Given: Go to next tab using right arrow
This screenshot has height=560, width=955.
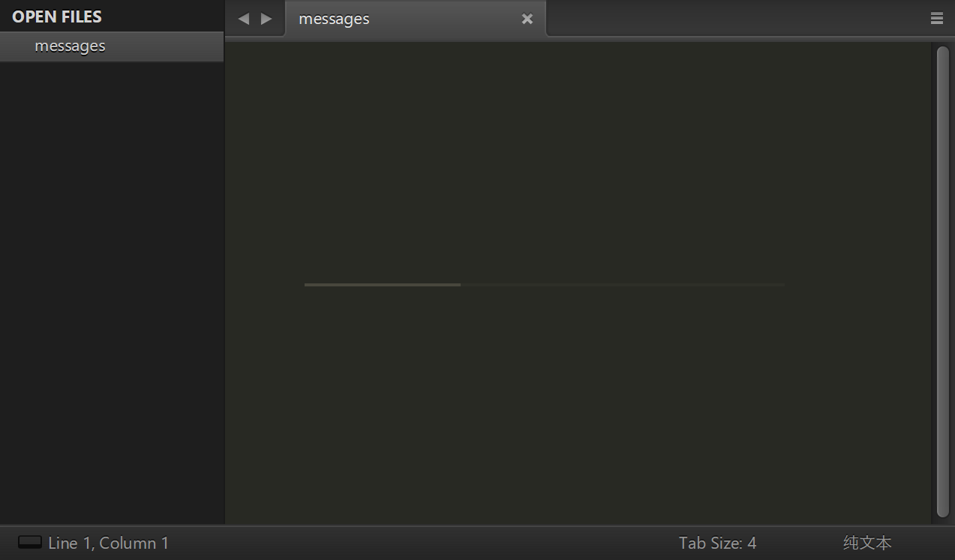Looking at the screenshot, I should point(266,19).
